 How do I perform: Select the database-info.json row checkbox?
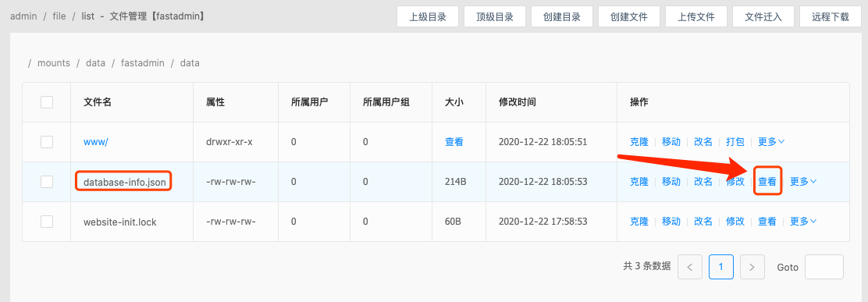pos(47,181)
